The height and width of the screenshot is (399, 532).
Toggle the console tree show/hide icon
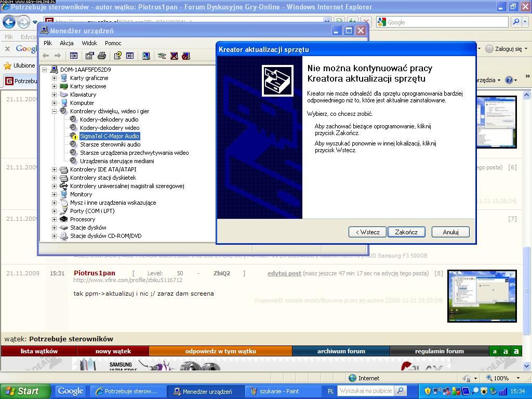click(74, 56)
